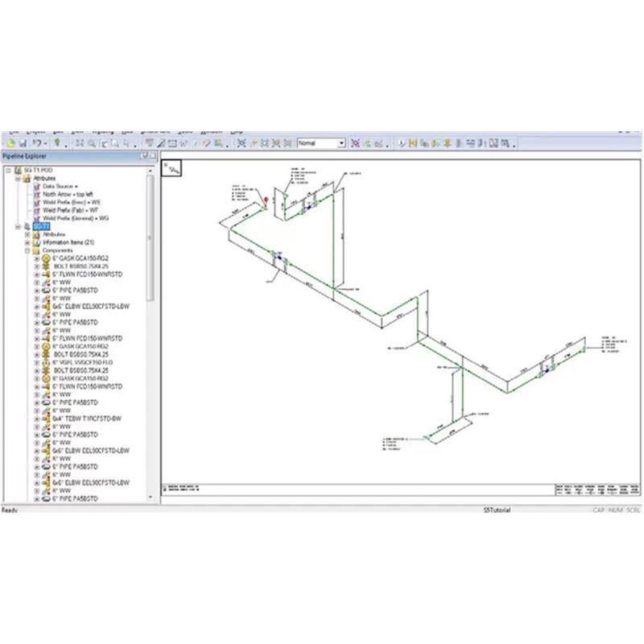Select the SG-T1.POD root tree item
The image size is (644, 644).
click(38, 170)
